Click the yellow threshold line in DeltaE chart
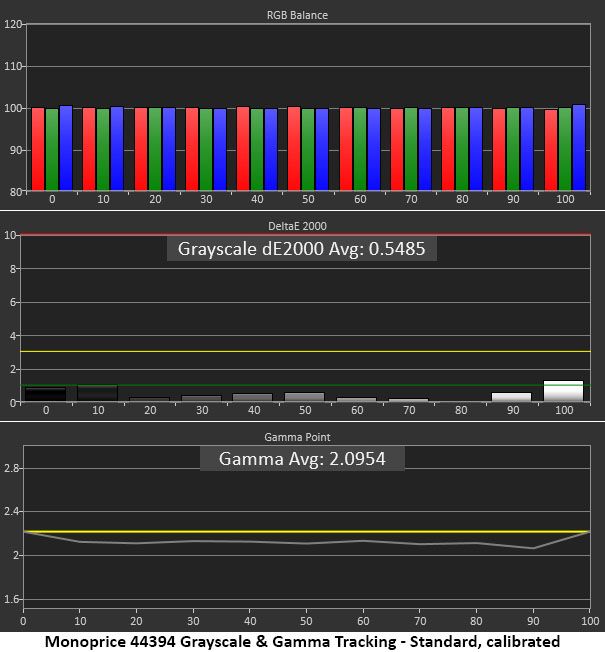 coord(306,352)
